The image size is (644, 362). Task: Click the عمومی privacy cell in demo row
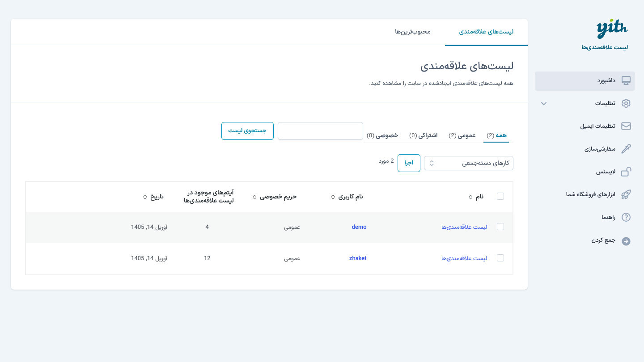pyautogui.click(x=292, y=227)
